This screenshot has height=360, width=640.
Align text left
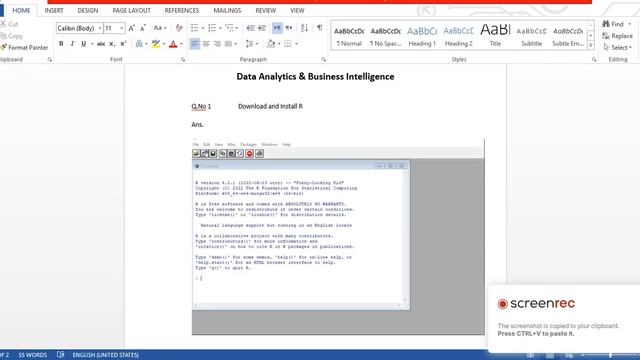(x=195, y=44)
